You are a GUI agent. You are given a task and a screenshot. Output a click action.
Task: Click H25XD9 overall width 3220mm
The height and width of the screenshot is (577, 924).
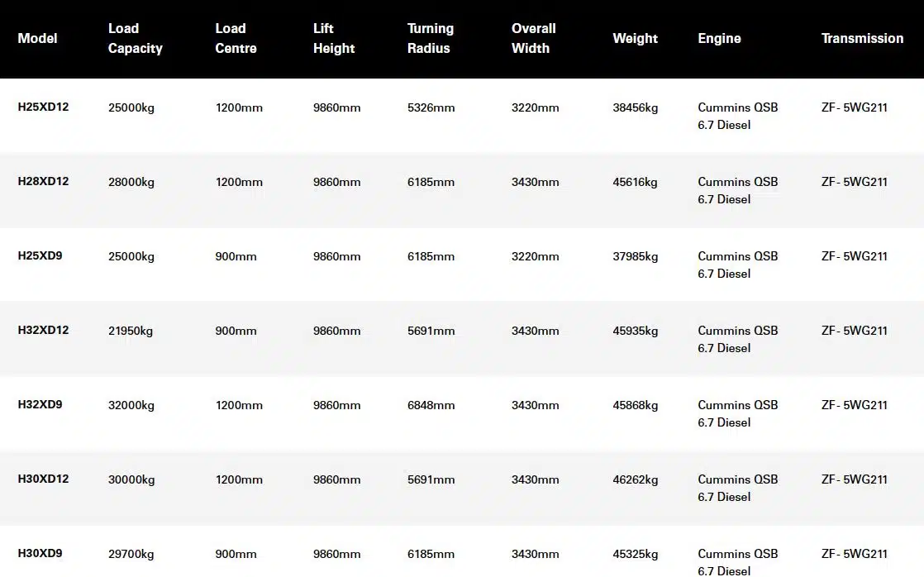click(535, 256)
